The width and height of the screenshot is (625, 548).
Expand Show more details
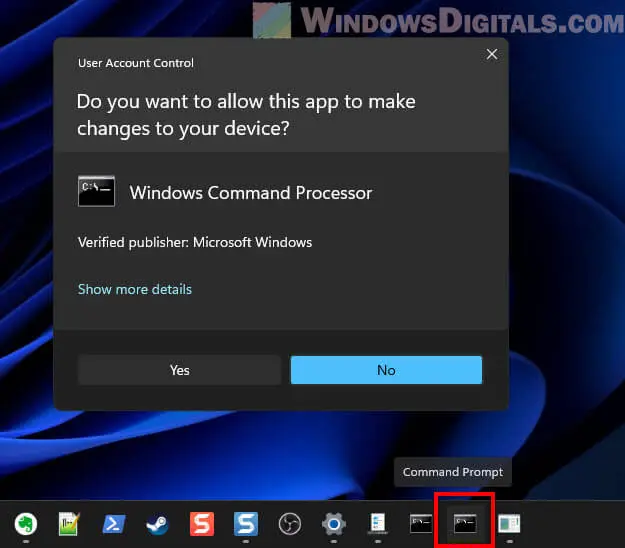[135, 289]
